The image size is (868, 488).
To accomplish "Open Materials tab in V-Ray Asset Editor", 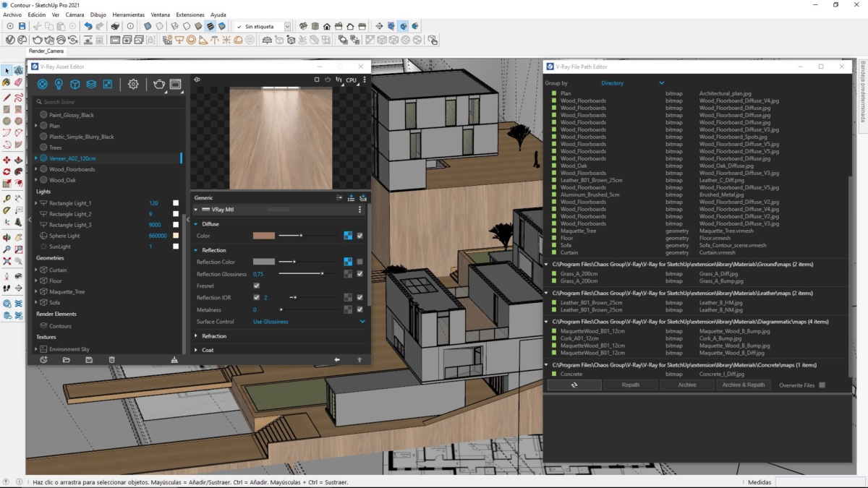I will (x=42, y=84).
